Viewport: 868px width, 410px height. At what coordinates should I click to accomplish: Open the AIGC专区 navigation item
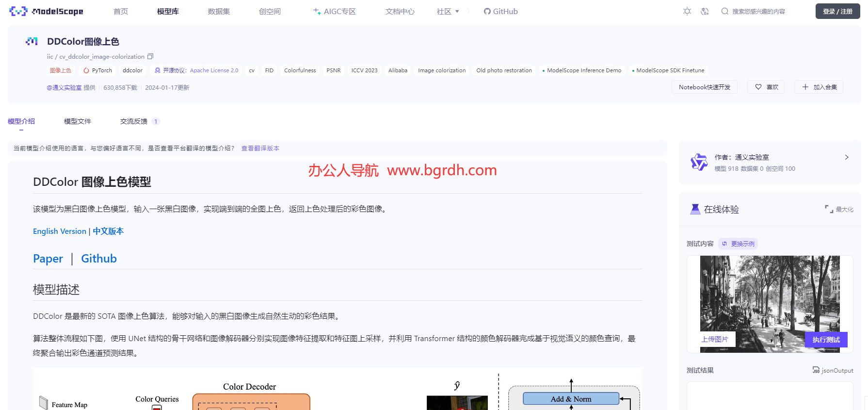click(x=335, y=11)
